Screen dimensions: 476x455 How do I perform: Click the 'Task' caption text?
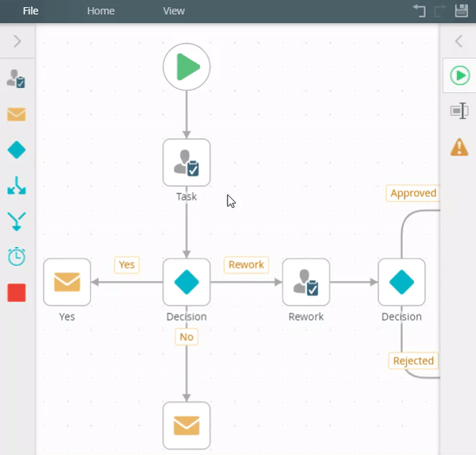186,197
